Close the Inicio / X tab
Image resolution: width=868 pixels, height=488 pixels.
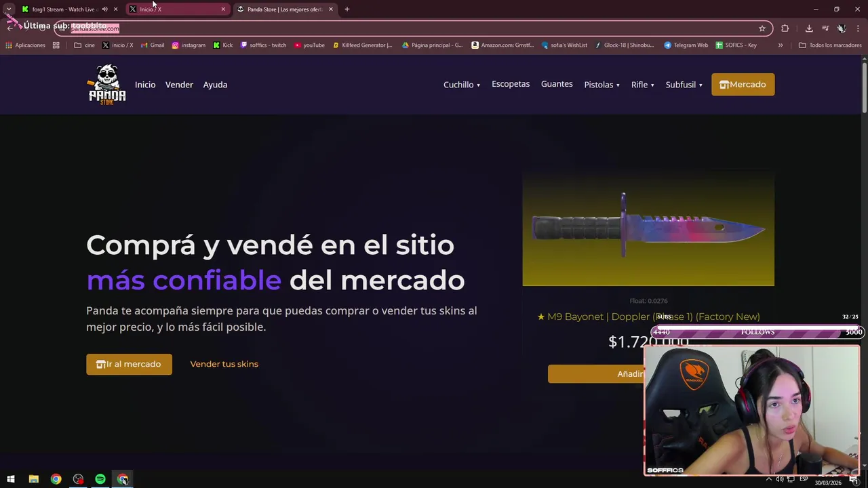click(x=223, y=9)
